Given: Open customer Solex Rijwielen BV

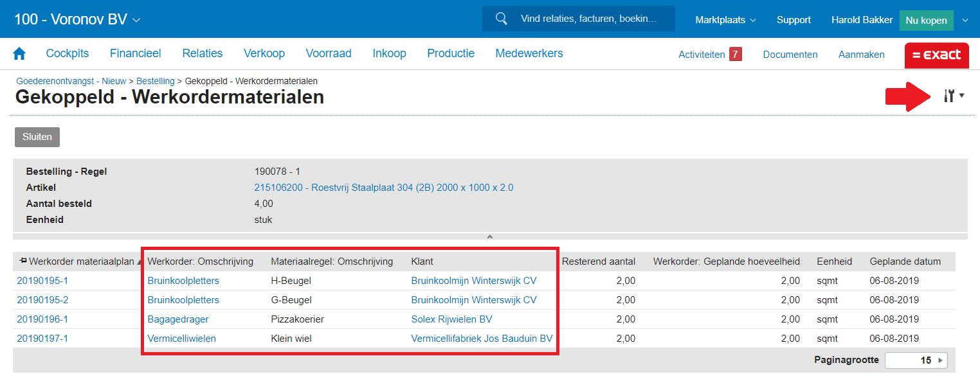Looking at the screenshot, I should [x=451, y=319].
